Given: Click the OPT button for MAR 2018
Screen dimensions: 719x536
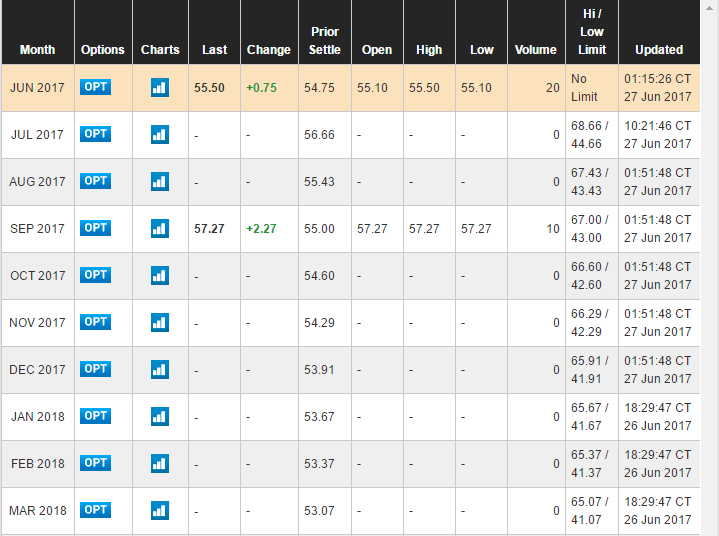Looking at the screenshot, I should (95, 509).
